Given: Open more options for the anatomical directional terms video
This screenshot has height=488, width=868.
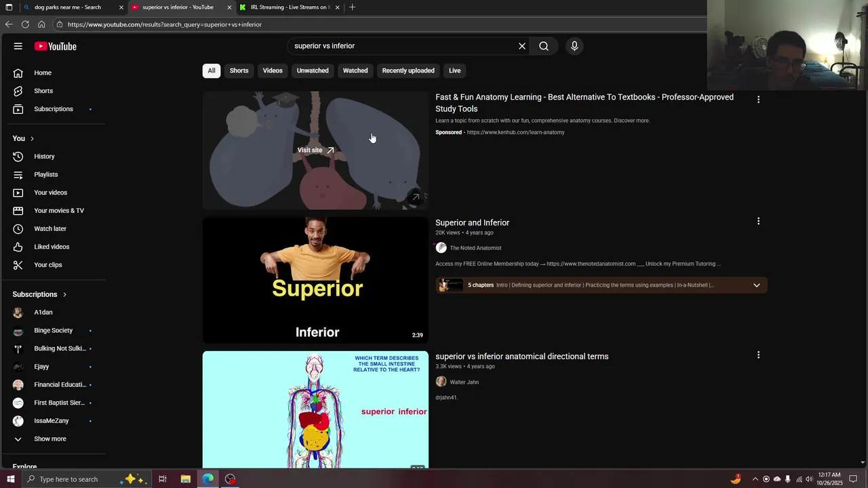Looking at the screenshot, I should pos(758,354).
